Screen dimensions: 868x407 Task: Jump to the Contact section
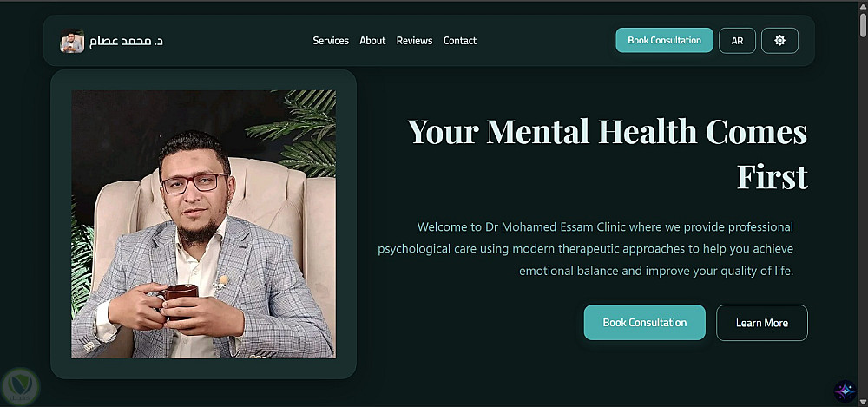coord(459,41)
